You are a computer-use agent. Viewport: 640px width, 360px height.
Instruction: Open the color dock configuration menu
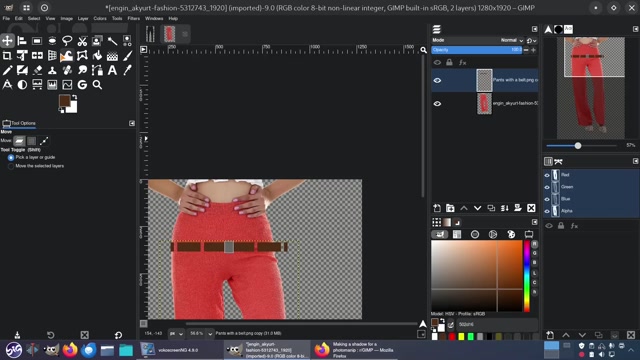tap(535, 222)
